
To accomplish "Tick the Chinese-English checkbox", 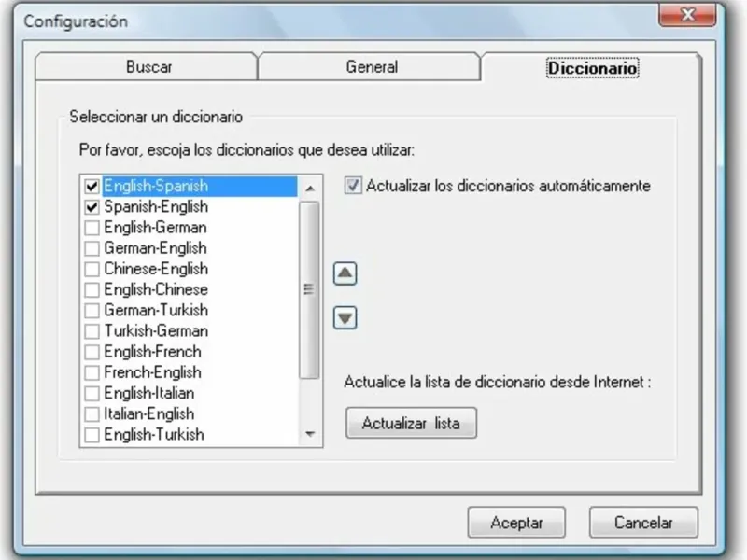I will (92, 269).
